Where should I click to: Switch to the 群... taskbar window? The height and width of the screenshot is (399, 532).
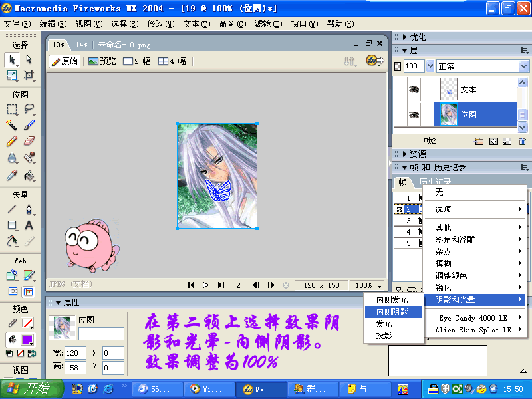(x=313, y=389)
